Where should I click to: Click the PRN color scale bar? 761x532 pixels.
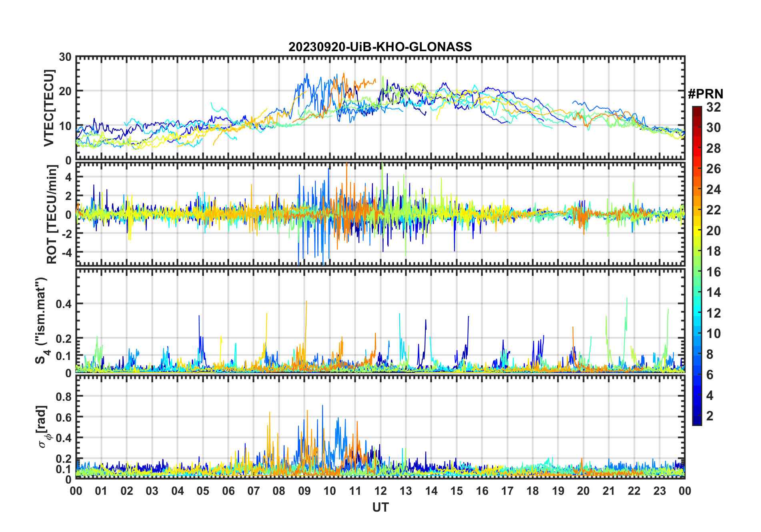tap(697, 266)
